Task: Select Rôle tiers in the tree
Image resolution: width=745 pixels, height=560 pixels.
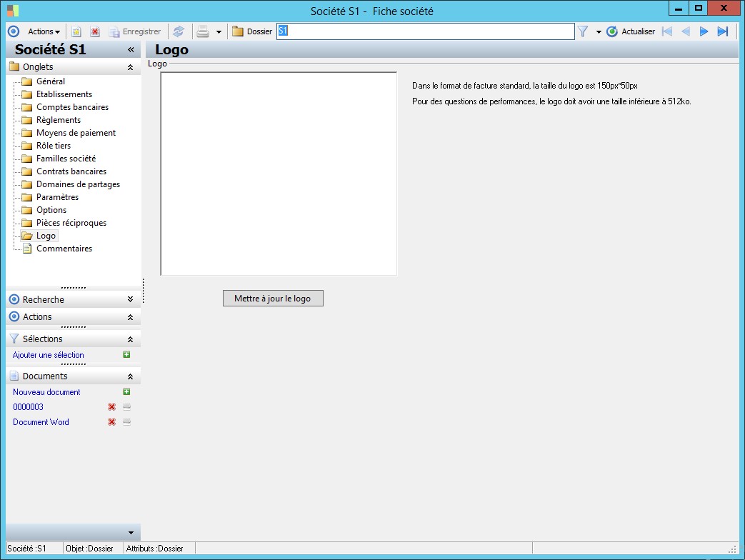Action: pos(54,145)
